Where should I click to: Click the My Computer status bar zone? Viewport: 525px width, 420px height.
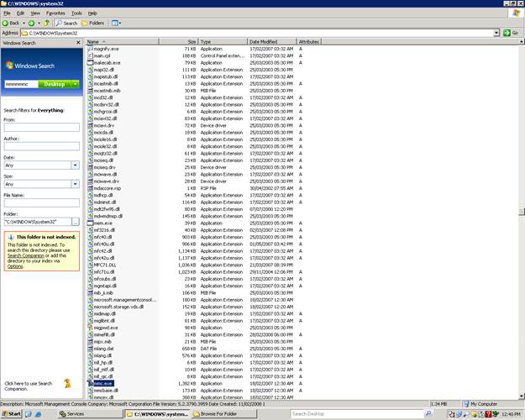tap(492, 404)
